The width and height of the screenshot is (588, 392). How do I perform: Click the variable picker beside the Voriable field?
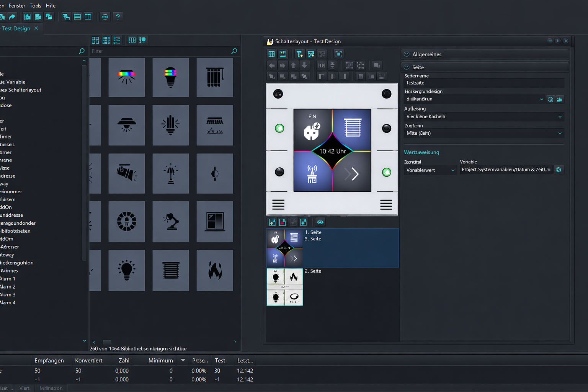559,170
